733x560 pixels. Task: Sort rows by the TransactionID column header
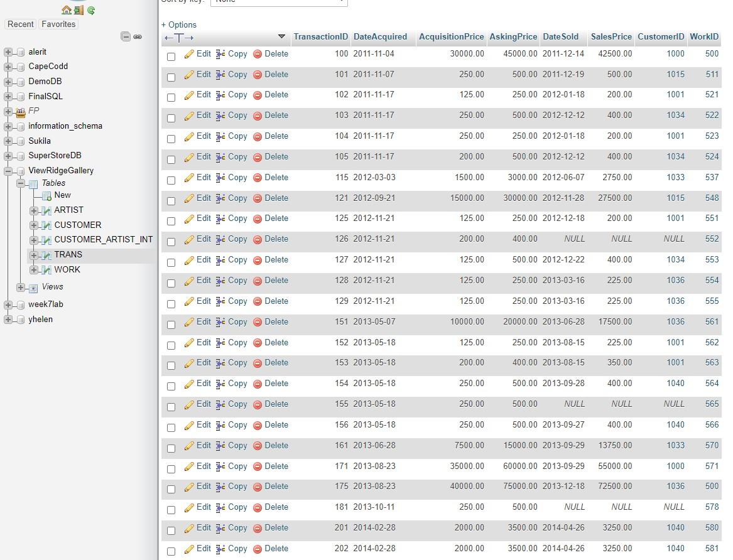[321, 37]
